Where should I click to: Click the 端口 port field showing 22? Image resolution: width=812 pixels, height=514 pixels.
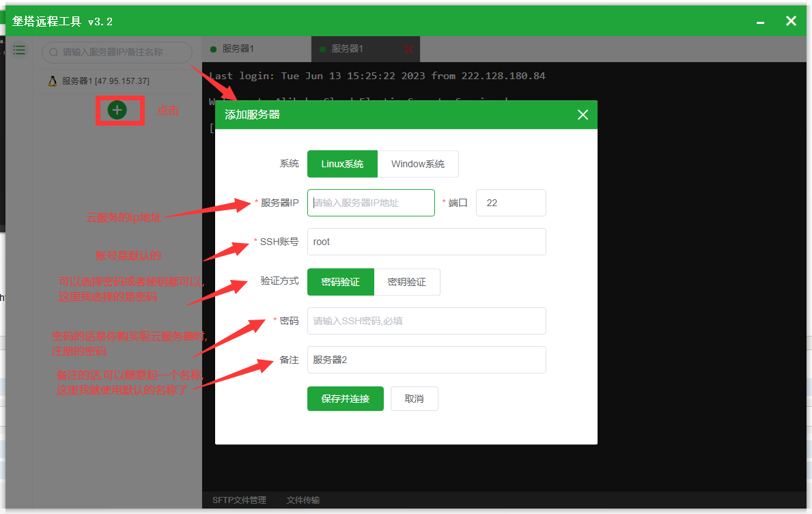click(511, 203)
